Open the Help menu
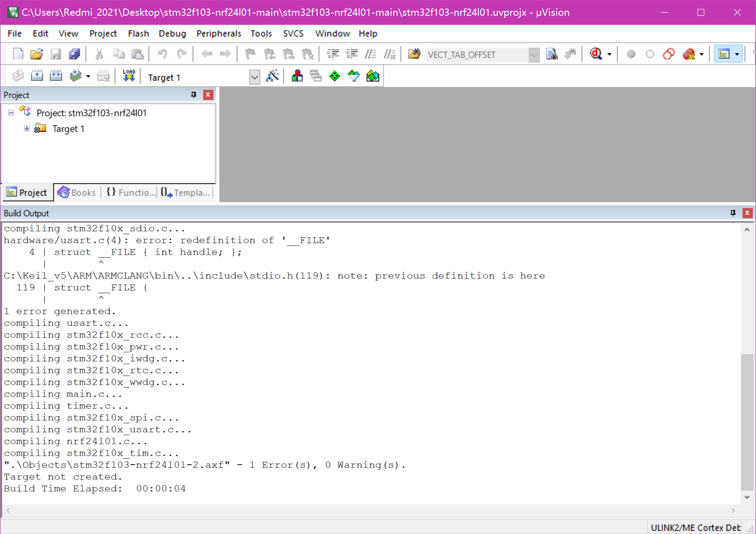The height and width of the screenshot is (534, 756). [368, 34]
